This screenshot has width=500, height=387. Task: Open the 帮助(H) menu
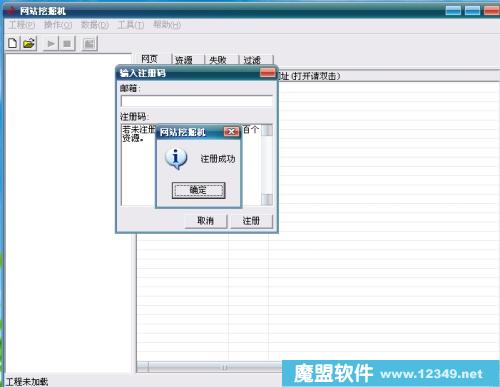(x=167, y=25)
